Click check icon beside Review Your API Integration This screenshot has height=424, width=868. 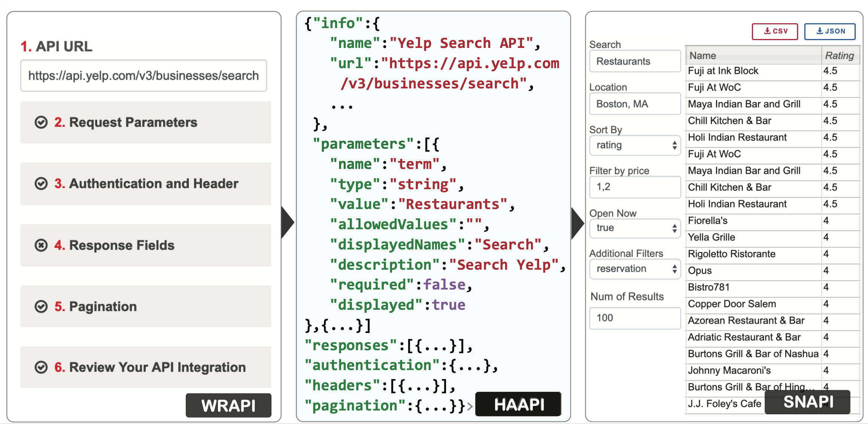[x=41, y=367]
